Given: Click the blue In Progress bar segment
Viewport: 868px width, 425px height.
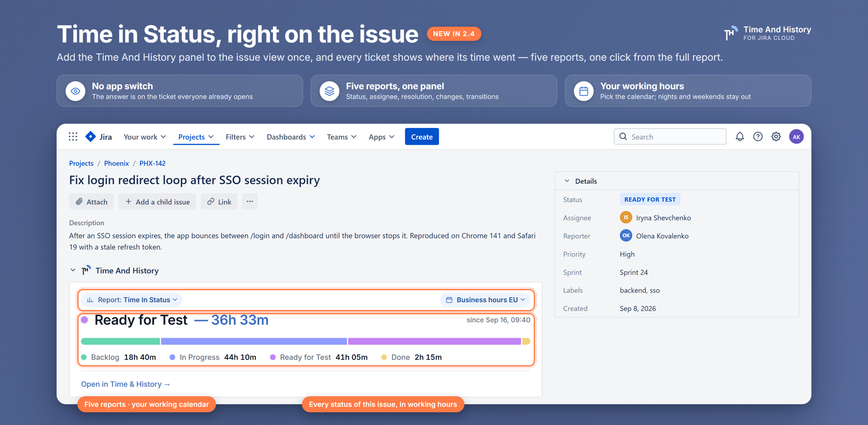Looking at the screenshot, I should [254, 341].
